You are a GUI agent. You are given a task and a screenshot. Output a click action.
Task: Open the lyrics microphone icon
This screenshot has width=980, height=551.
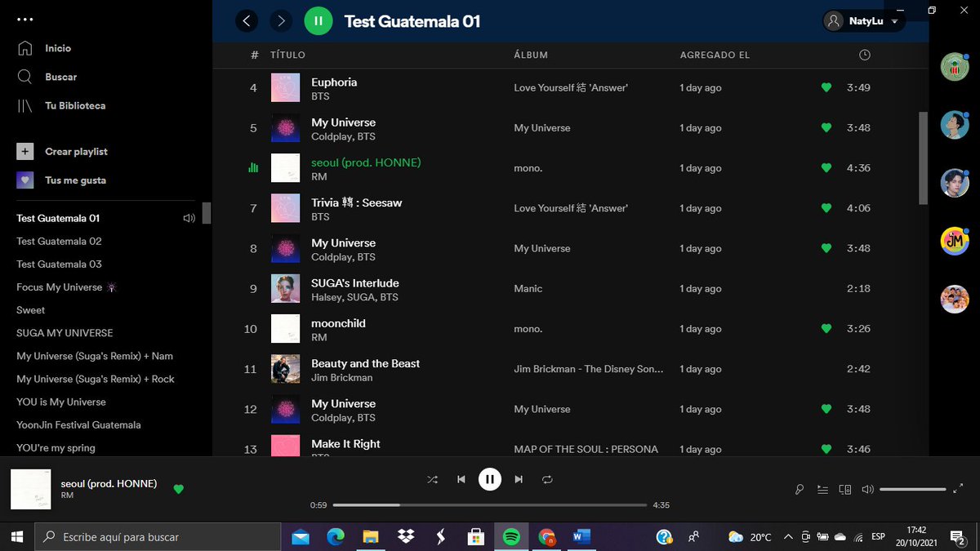coord(800,490)
